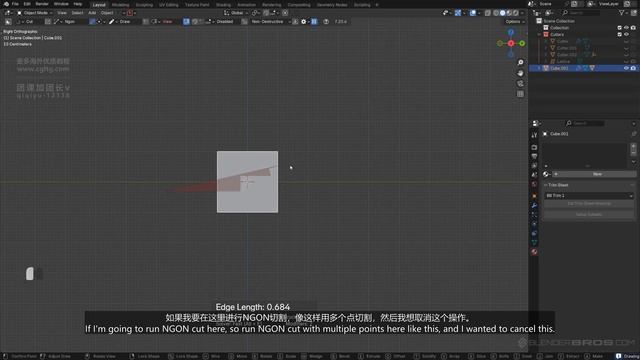
Task: Click the red X axis gizmo ball
Action: (511, 43)
